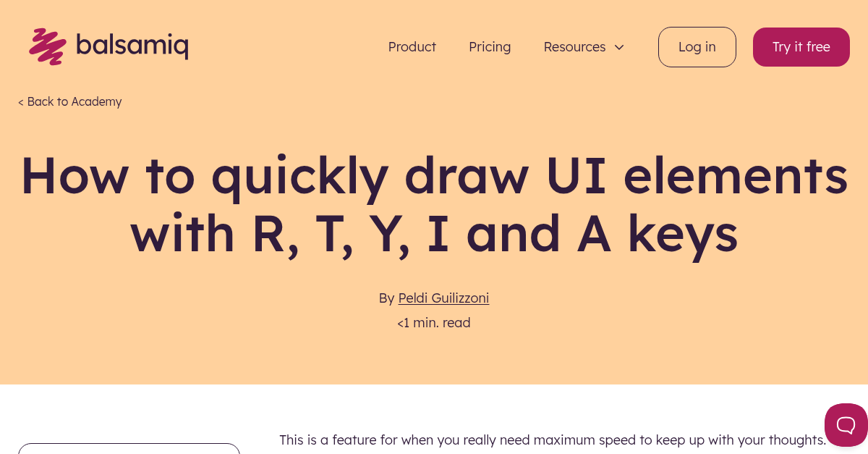Image resolution: width=868 pixels, height=454 pixels.
Task: Click the back arrow before Academy link
Action: 21,101
